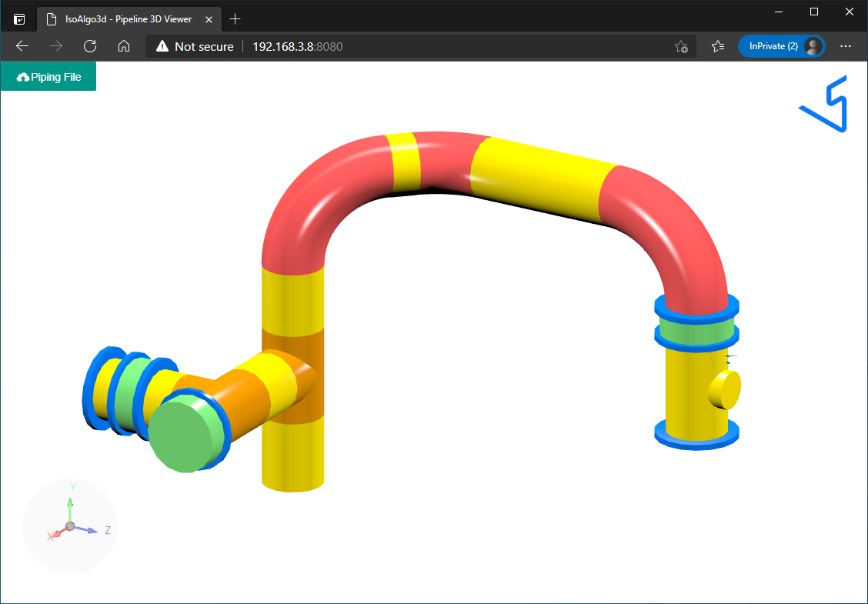
Task: Click the Piping File upload button
Action: [48, 76]
